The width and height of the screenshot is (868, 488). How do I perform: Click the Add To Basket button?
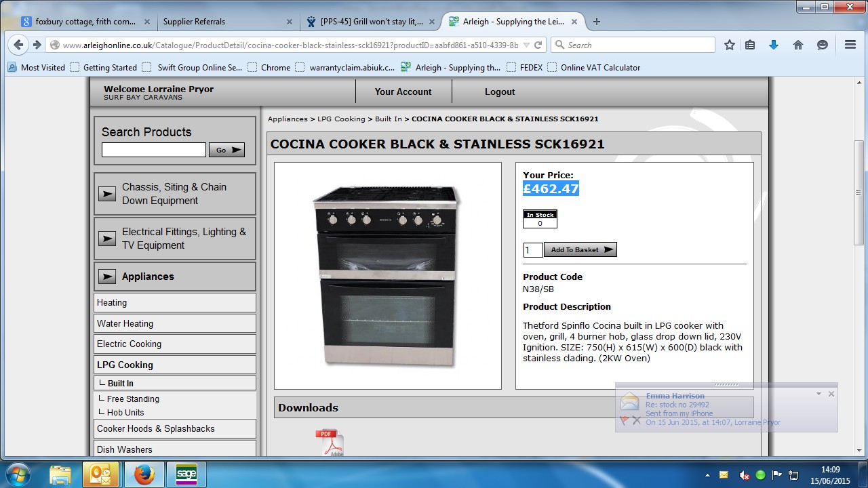click(x=580, y=249)
